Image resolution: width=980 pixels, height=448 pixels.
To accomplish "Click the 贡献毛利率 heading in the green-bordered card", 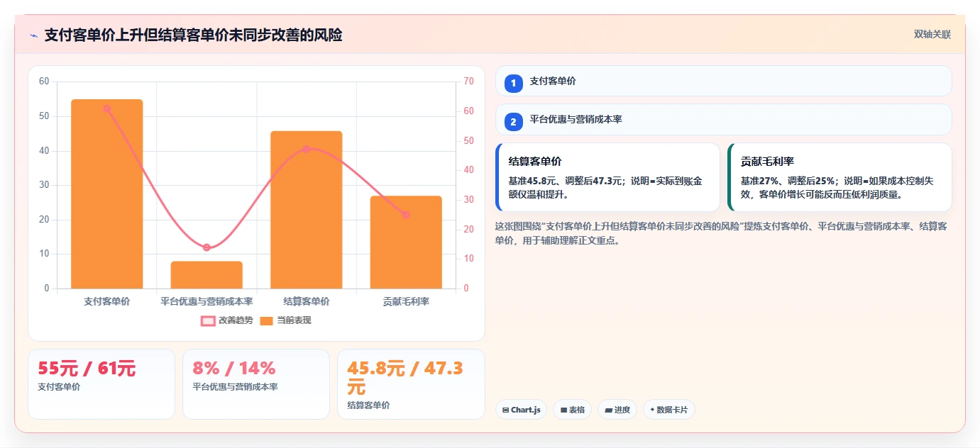I will click(x=767, y=162).
